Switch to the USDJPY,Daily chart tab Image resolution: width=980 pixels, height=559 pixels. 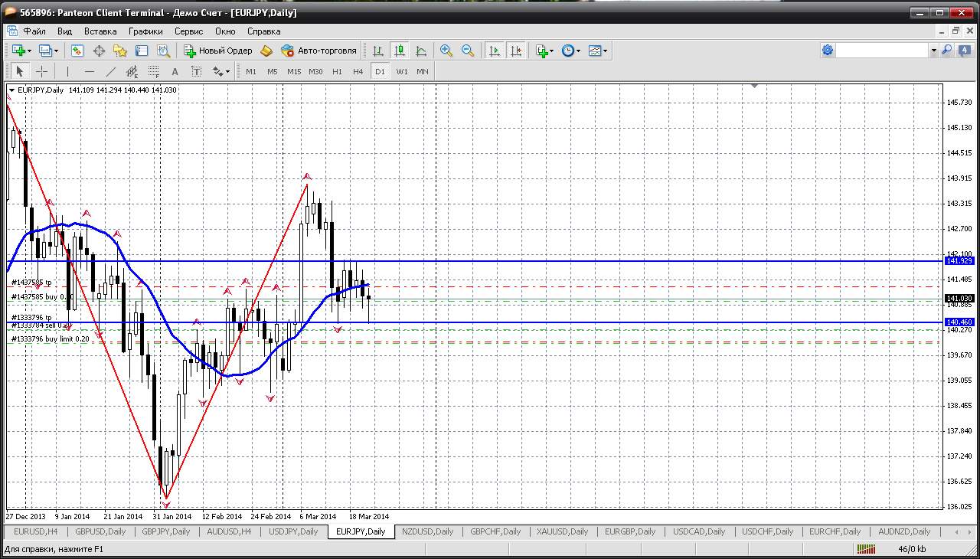pyautogui.click(x=293, y=531)
